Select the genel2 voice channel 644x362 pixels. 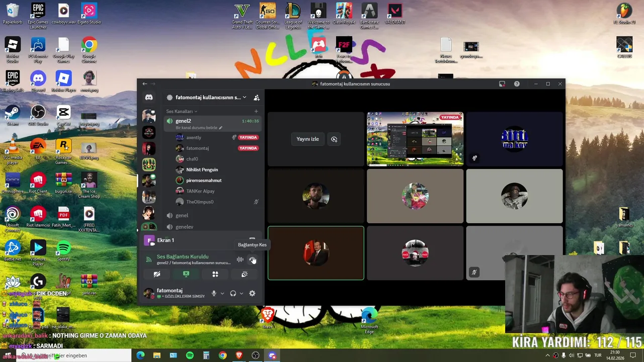pyautogui.click(x=213, y=124)
